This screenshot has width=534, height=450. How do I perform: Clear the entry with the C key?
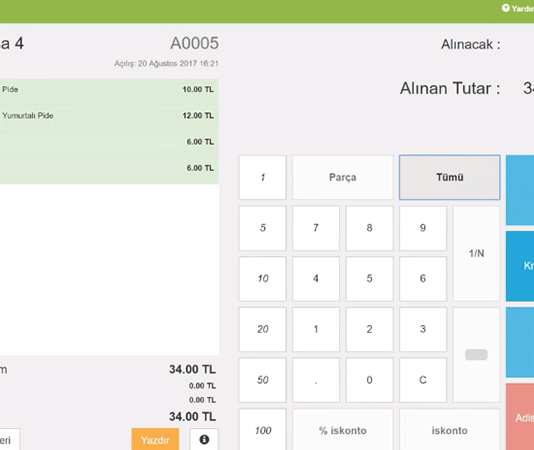(x=423, y=380)
